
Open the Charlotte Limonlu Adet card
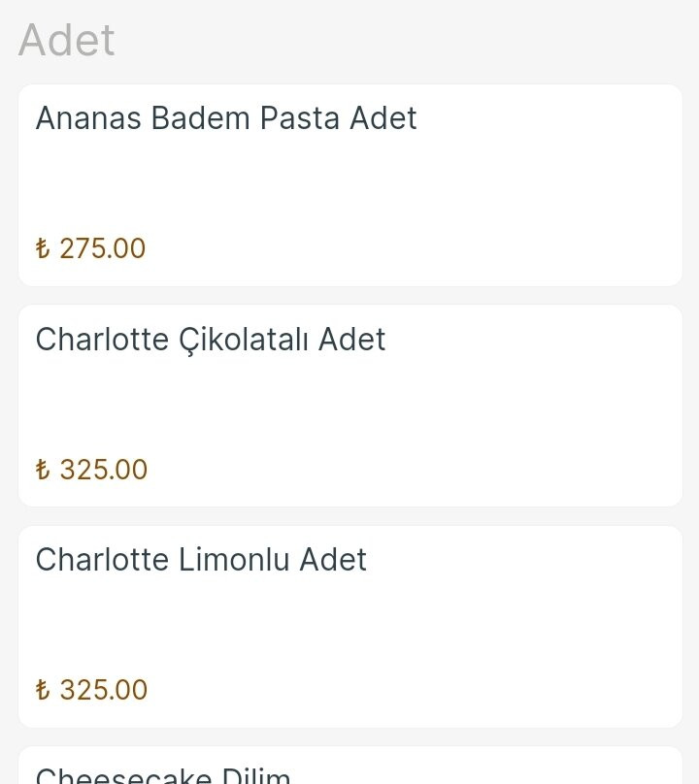[x=349, y=626]
